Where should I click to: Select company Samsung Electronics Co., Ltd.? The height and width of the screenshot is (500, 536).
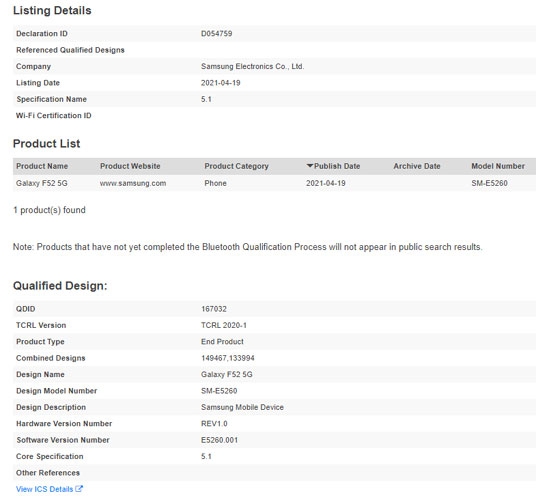click(x=253, y=66)
